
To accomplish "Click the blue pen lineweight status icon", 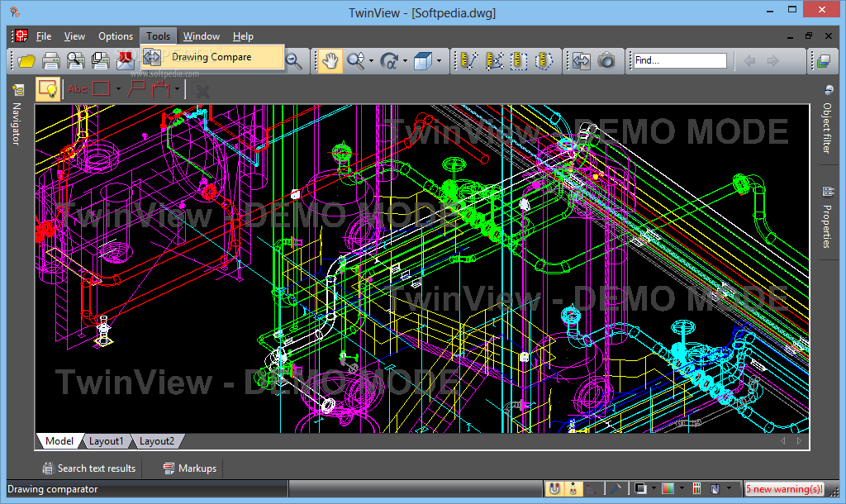I will click(615, 489).
